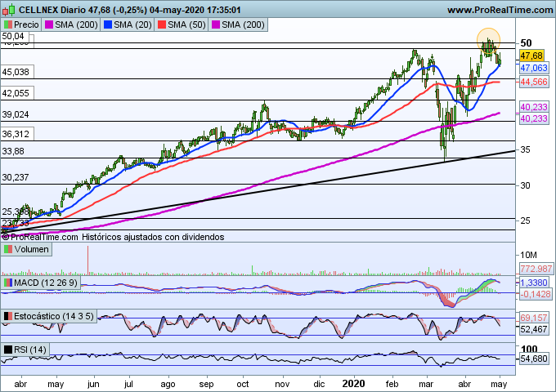The image size is (556, 392).
Task: Click the 39,024 level label
Action: [16, 114]
